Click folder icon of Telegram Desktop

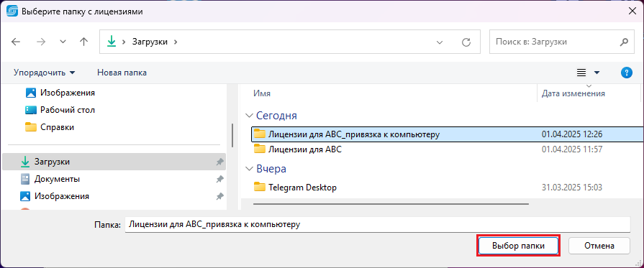tap(260, 187)
